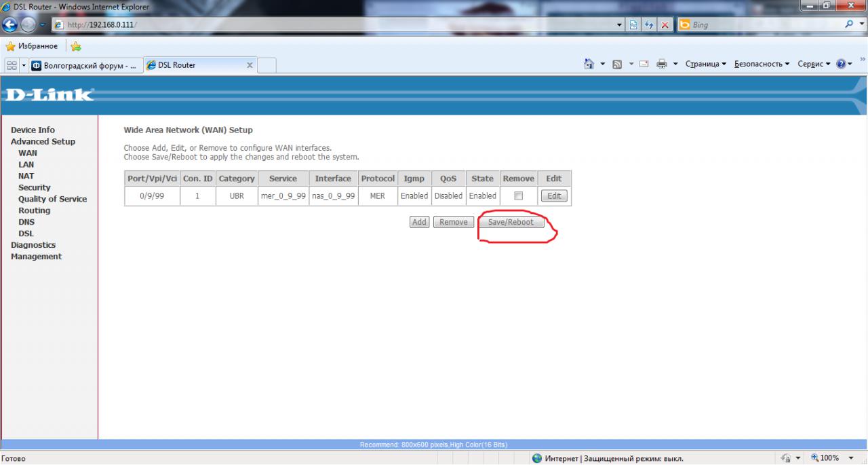868x465 pixels.
Task: Click the D-Link logo
Action: click(49, 95)
